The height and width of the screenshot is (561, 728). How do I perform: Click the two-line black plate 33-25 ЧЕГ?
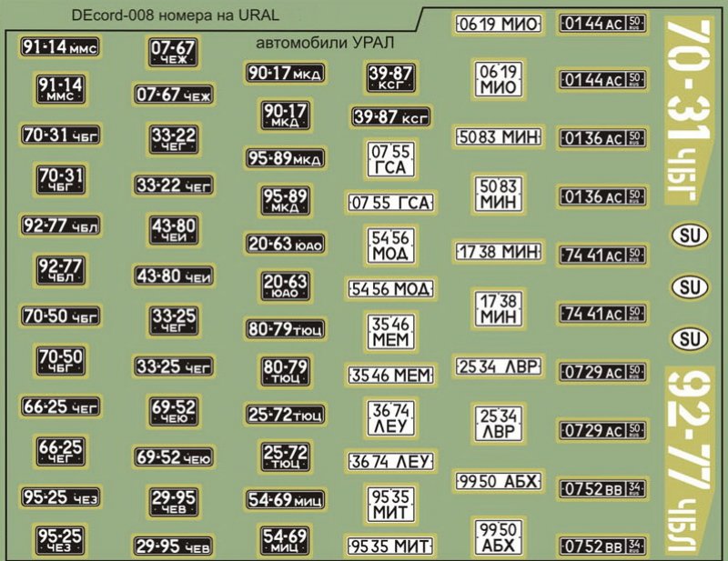pos(174,321)
